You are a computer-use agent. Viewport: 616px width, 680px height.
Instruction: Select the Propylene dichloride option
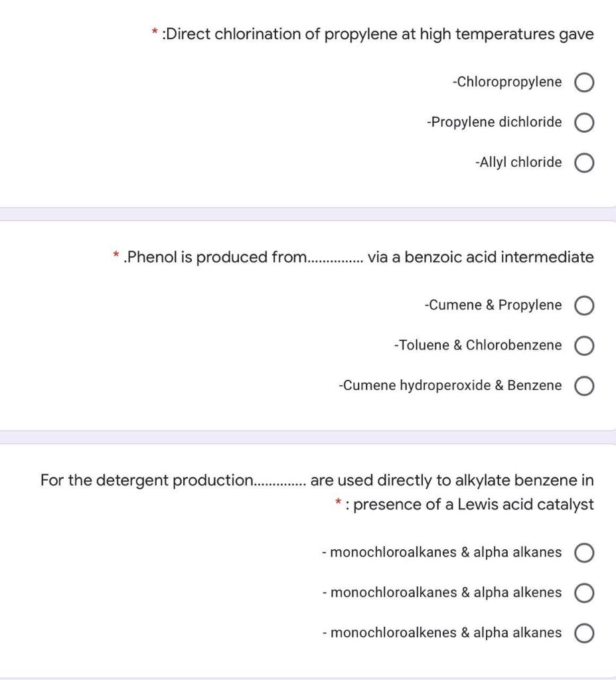(583, 122)
